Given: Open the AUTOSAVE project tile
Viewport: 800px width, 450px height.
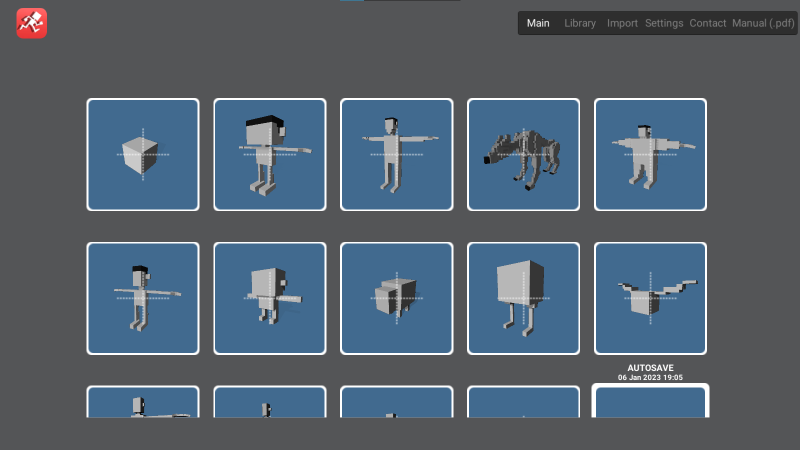Looking at the screenshot, I should click(x=651, y=401).
